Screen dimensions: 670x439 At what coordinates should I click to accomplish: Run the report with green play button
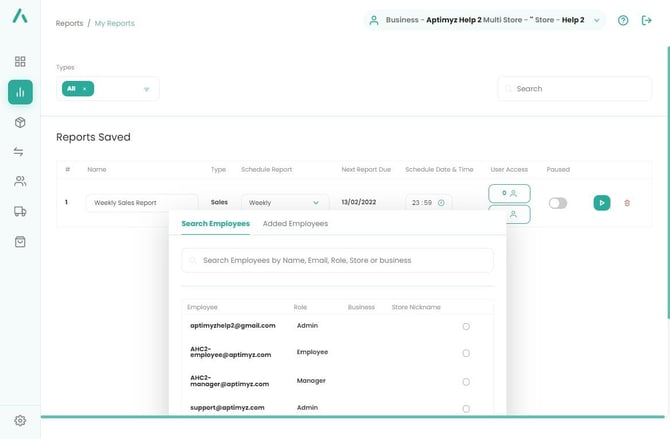601,203
